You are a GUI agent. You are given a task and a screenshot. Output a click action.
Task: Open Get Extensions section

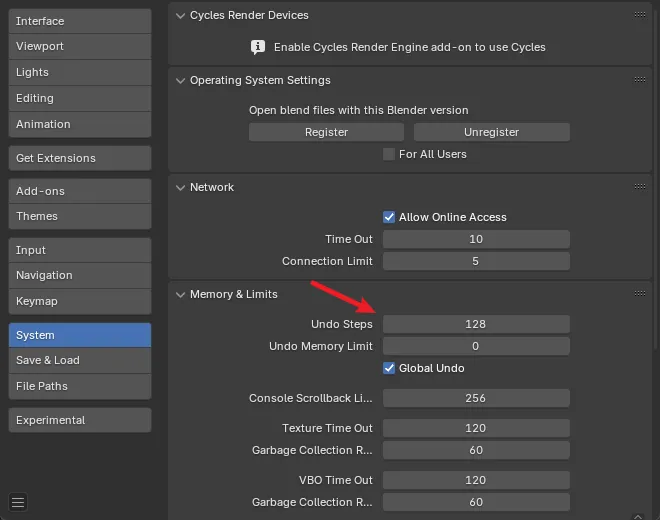80,158
